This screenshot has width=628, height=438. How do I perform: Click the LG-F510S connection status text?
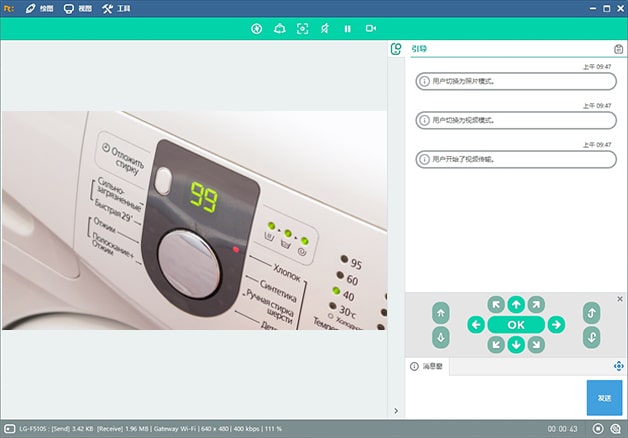pyautogui.click(x=150, y=429)
